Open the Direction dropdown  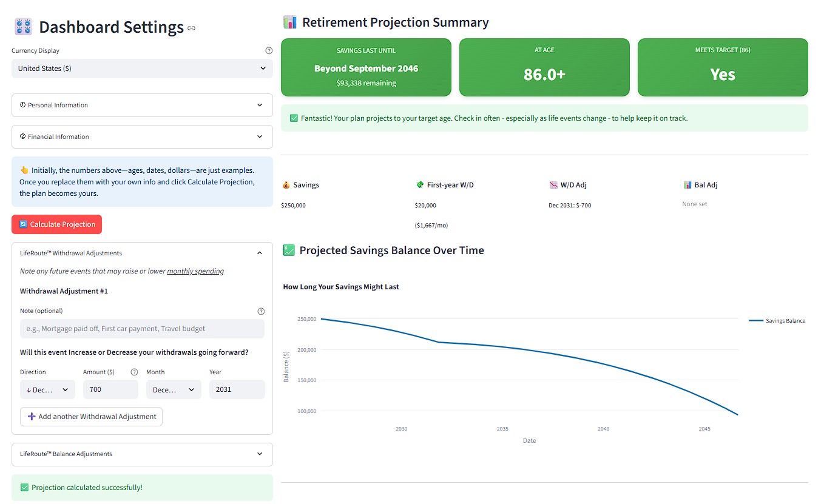[x=47, y=390]
